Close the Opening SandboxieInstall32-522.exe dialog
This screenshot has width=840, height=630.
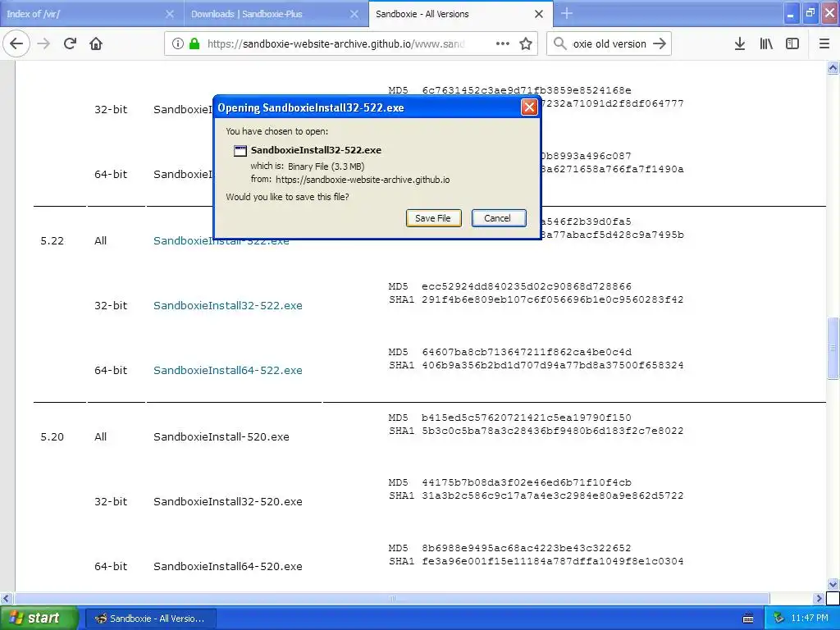click(529, 107)
